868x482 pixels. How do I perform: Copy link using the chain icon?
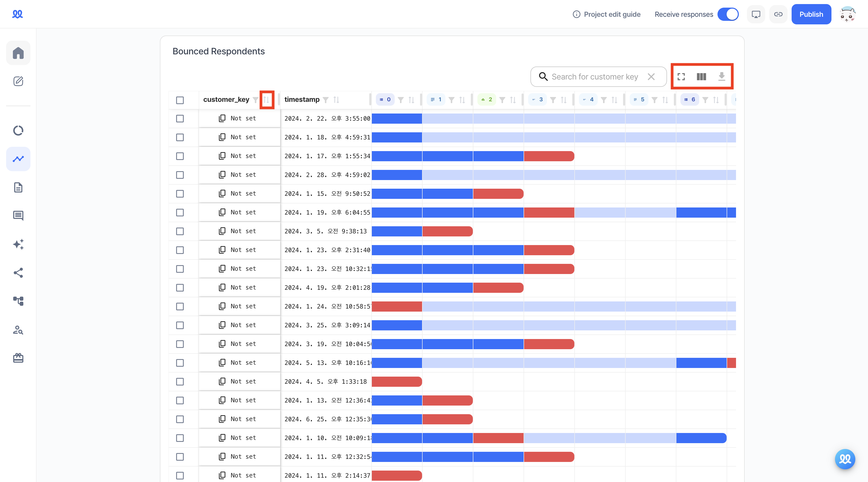(x=778, y=14)
